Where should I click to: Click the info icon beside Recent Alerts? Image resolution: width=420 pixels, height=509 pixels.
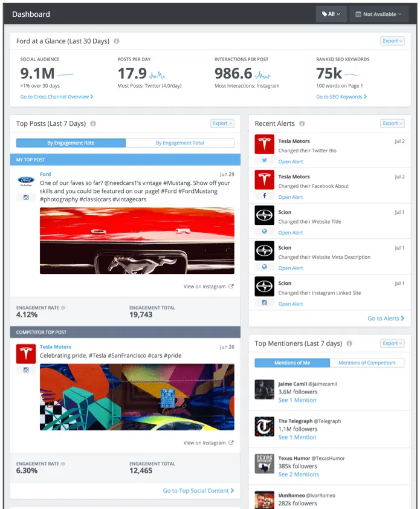pyautogui.click(x=302, y=123)
